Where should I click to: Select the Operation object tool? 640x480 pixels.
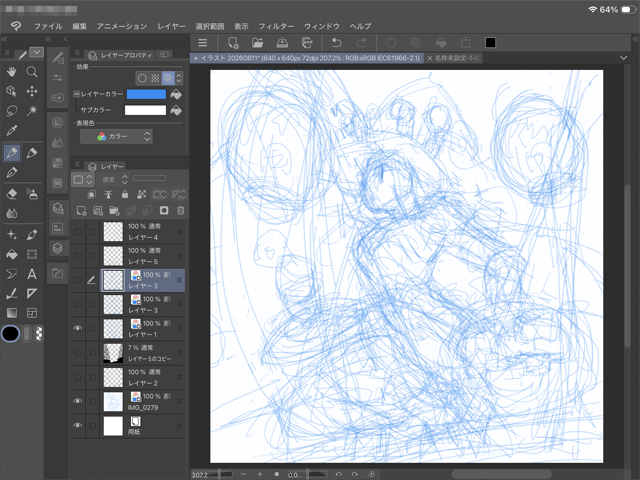coord(12,91)
